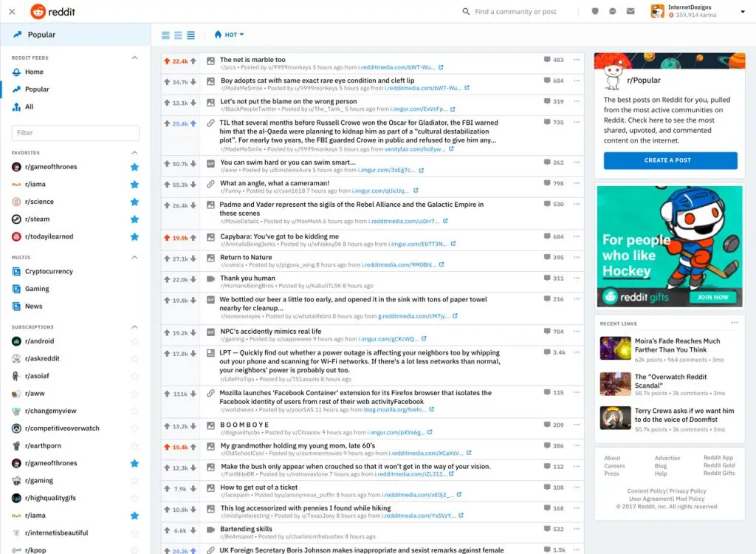Click the CREATE A POST button
The width and height of the screenshot is (756, 554).
click(669, 160)
